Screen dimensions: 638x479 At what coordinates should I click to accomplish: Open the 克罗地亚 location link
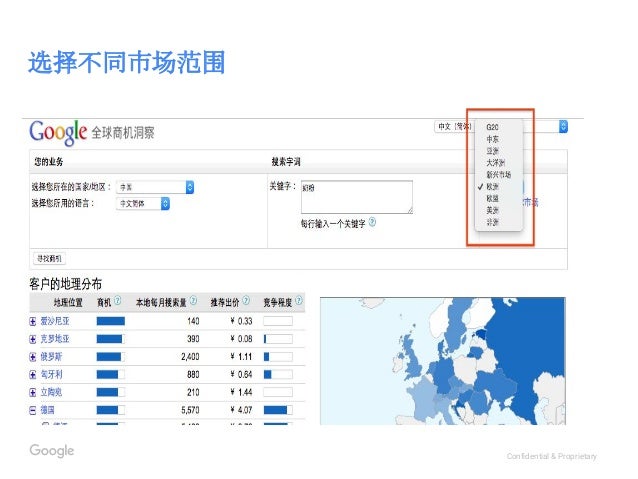(55, 339)
